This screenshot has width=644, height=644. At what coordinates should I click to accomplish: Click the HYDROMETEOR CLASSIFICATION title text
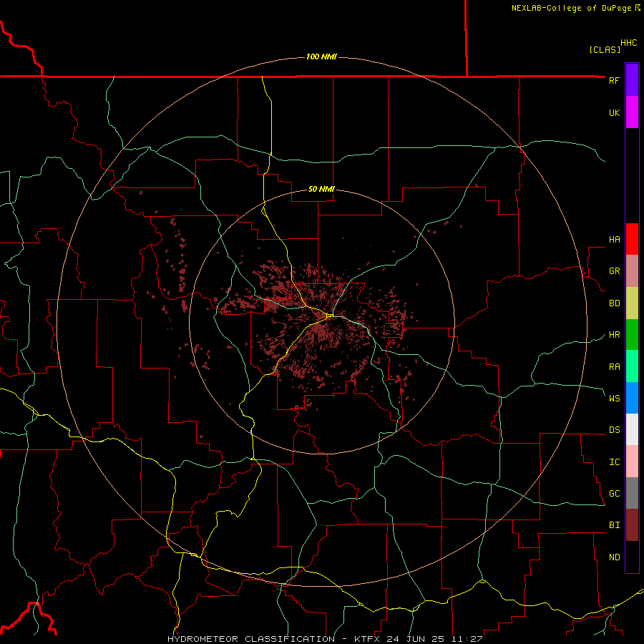pyautogui.click(x=251, y=639)
